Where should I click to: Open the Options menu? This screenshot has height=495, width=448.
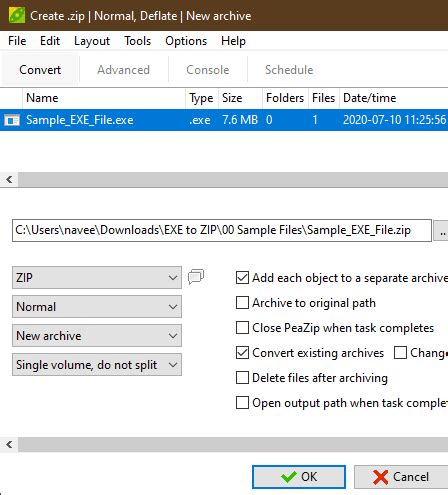click(186, 41)
